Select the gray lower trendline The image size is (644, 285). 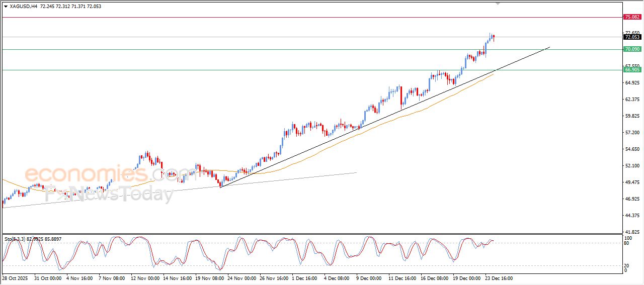pyautogui.click(x=302, y=177)
